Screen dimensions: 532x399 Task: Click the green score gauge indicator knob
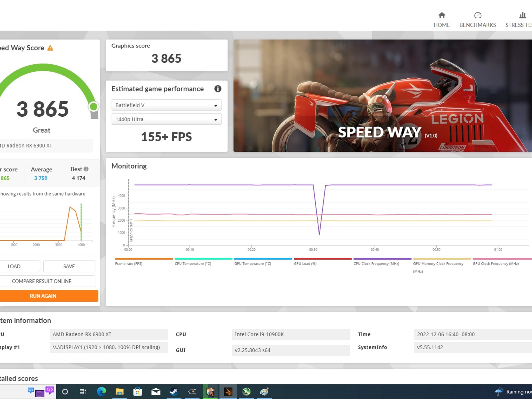point(94,107)
